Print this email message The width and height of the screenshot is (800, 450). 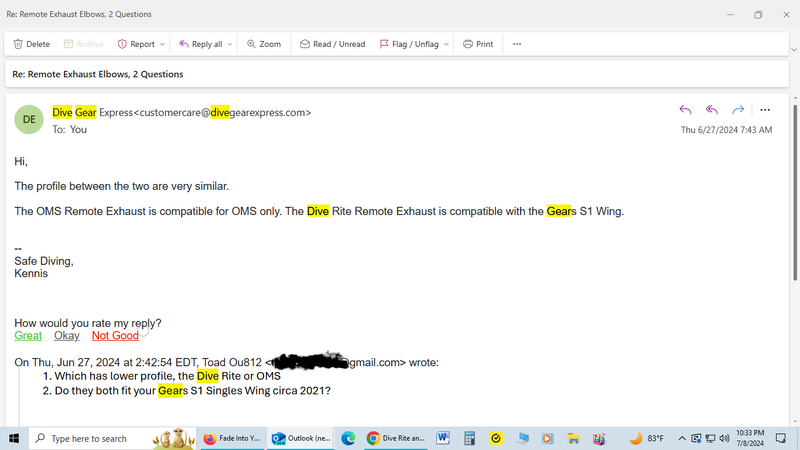(x=478, y=44)
